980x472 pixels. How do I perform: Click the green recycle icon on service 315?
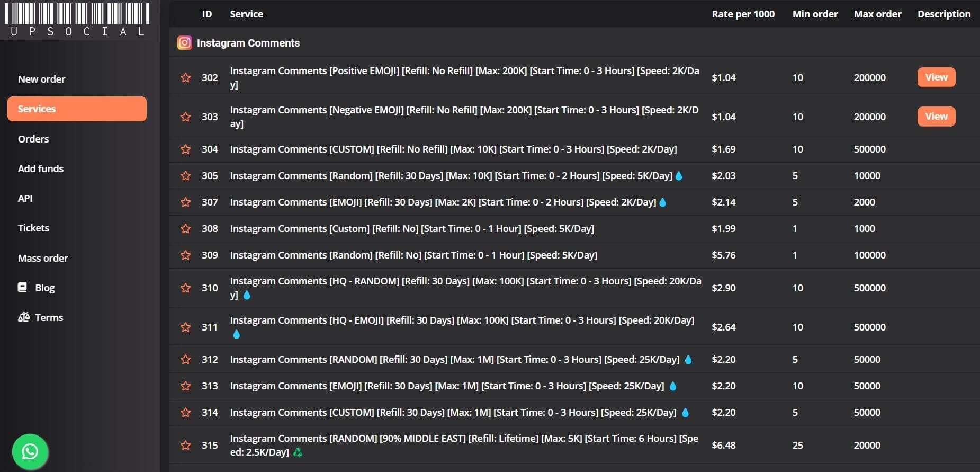coord(298,452)
